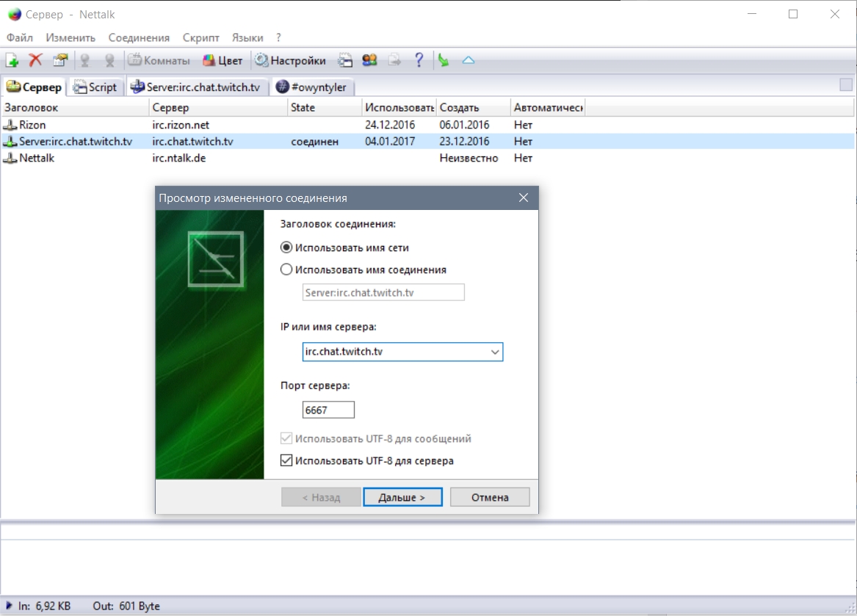
Task: Open the Скрипт menu
Action: (200, 37)
